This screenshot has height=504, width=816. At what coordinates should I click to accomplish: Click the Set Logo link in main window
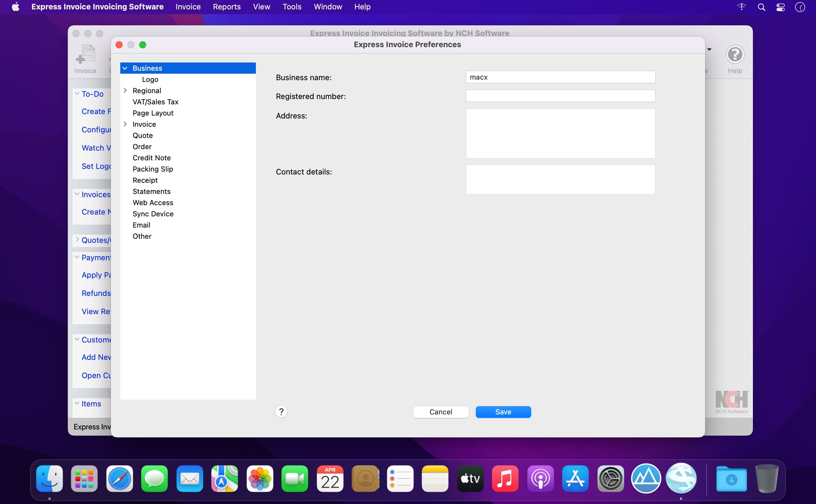click(96, 166)
